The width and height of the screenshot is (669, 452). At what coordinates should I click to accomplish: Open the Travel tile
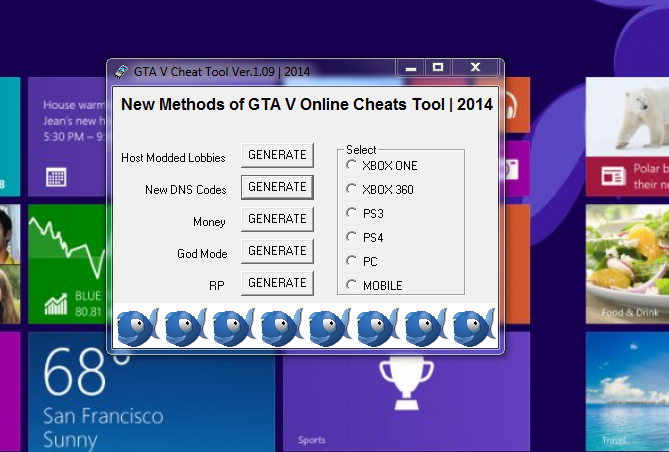[x=627, y=392]
